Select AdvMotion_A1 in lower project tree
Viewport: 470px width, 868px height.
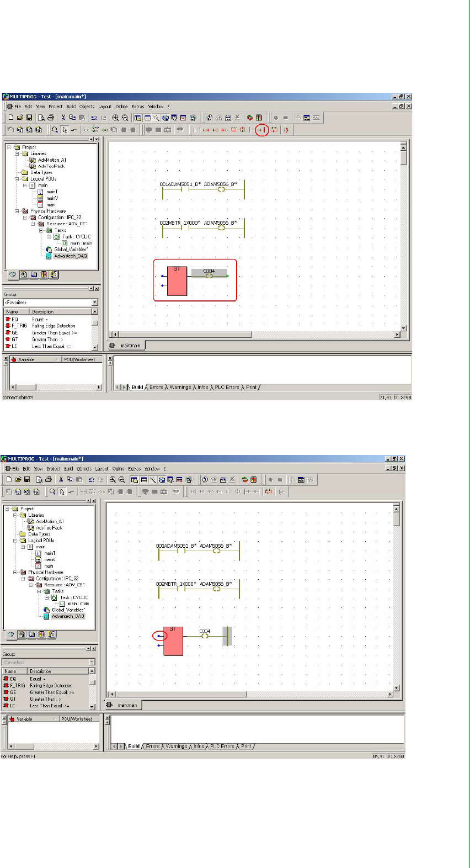point(50,521)
